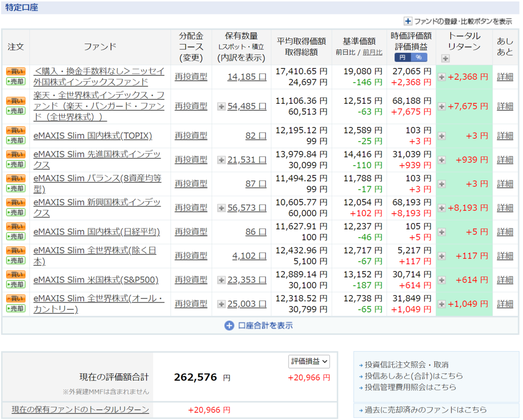Expand total return +7,675円 plus icon

[441, 106]
